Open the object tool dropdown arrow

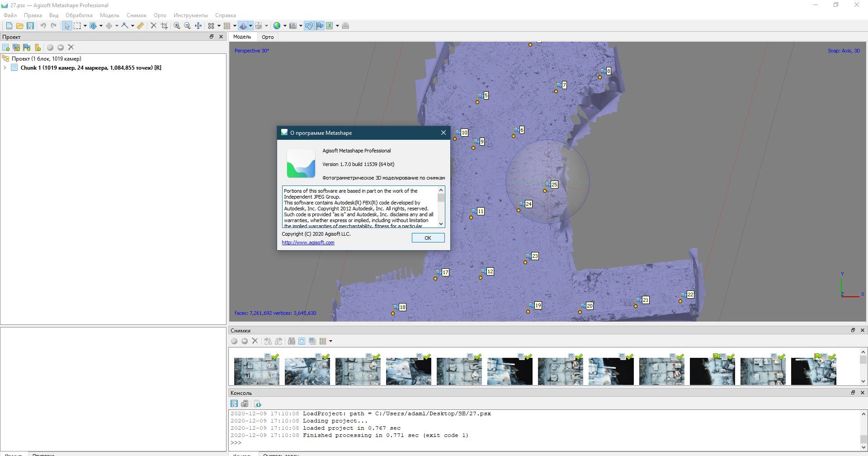[117, 26]
